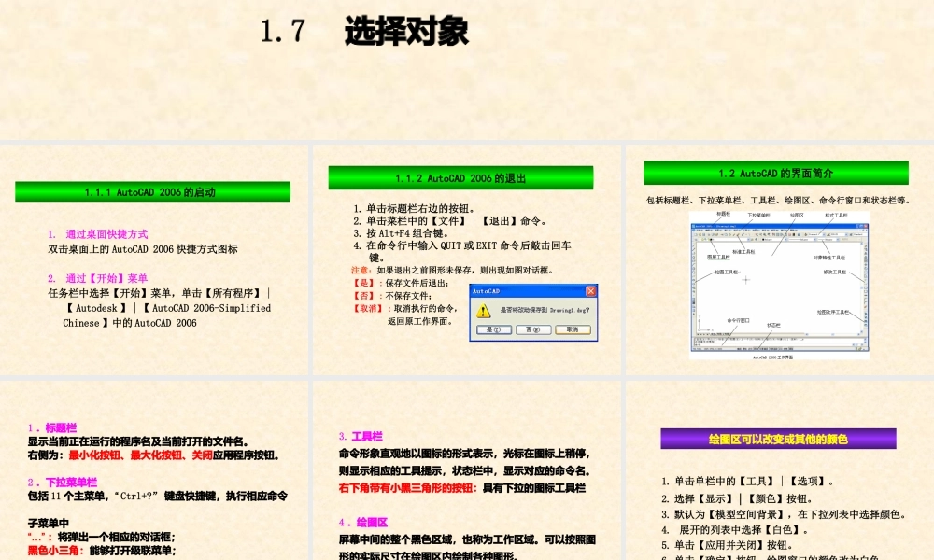Click the green heading 1.1.1 AutoCAD 2006 的启动
This screenshot has width=934, height=560.
pos(152,191)
